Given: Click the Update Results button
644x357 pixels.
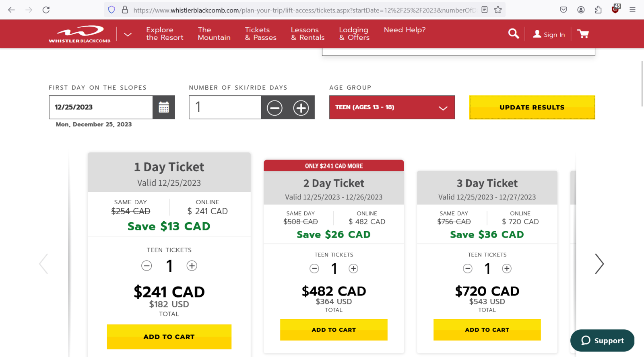Looking at the screenshot, I should [532, 107].
